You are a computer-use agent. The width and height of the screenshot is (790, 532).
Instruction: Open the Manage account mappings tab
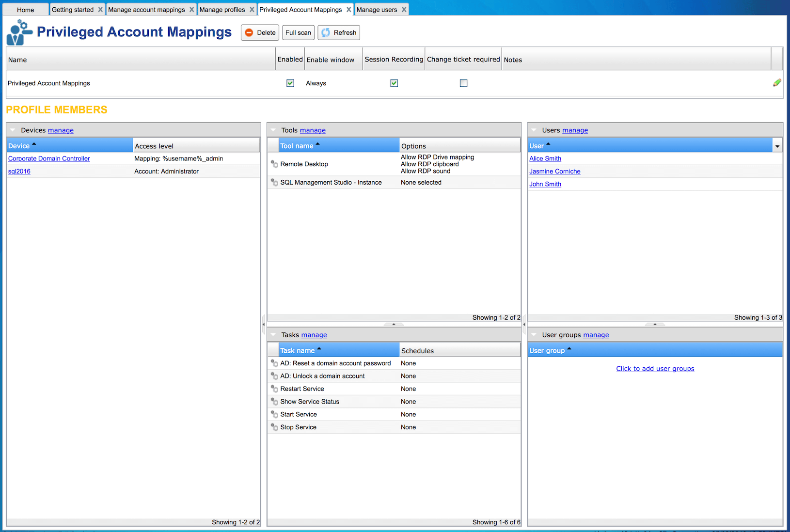click(x=146, y=10)
